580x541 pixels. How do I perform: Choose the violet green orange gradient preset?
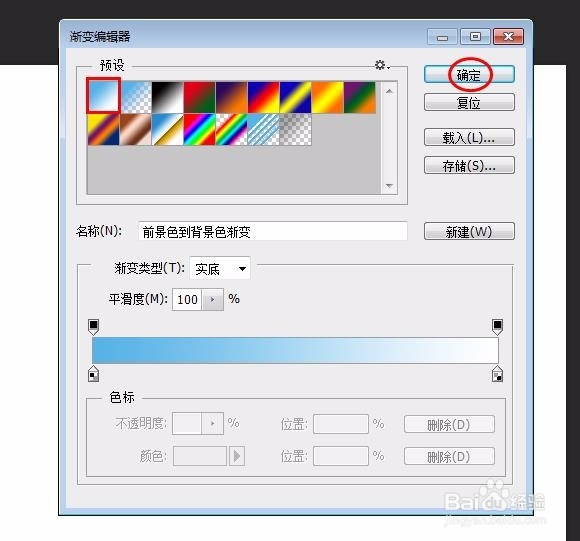(x=360, y=97)
